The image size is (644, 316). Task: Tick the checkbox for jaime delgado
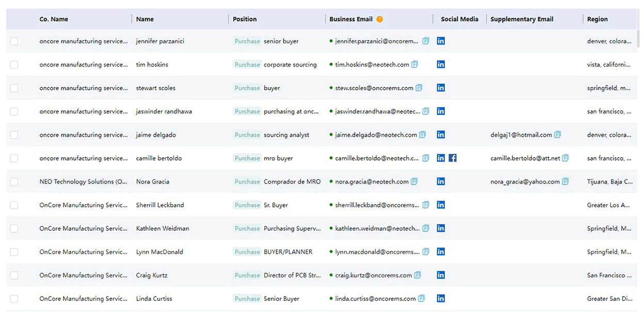pyautogui.click(x=14, y=135)
